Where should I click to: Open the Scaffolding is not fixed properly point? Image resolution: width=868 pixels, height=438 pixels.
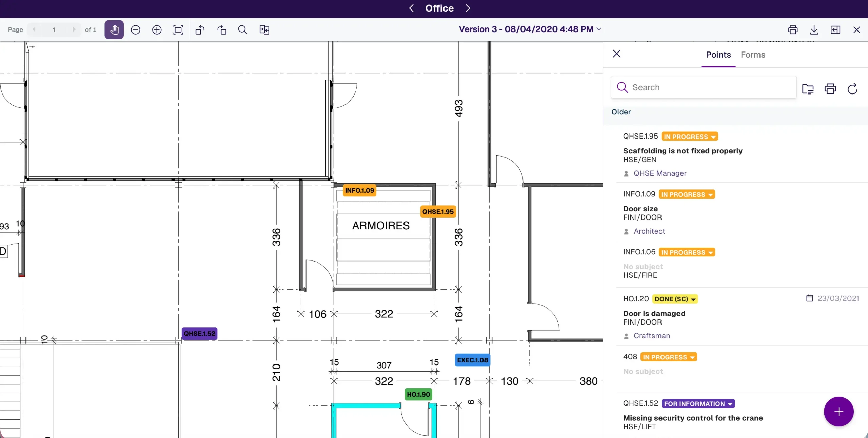click(683, 151)
